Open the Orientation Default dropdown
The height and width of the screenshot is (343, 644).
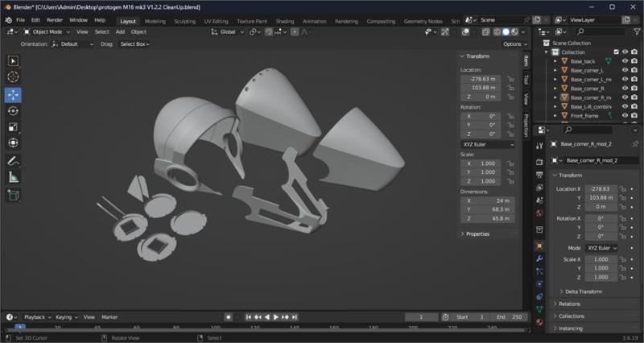(72, 44)
